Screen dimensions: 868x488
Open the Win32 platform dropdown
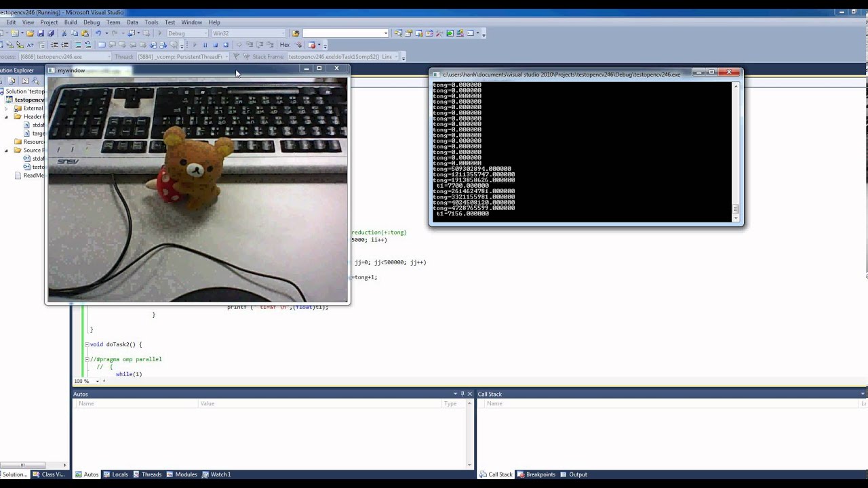[283, 33]
